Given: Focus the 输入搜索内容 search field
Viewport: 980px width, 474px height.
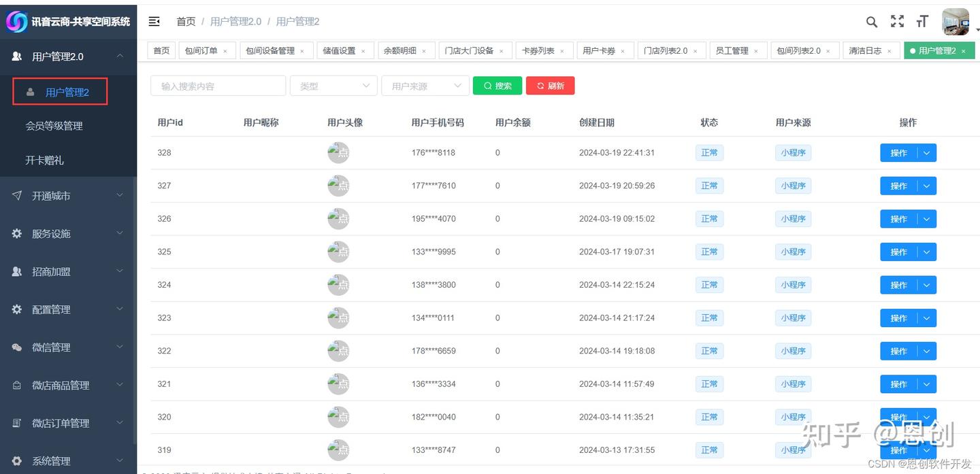Looking at the screenshot, I should pos(218,86).
